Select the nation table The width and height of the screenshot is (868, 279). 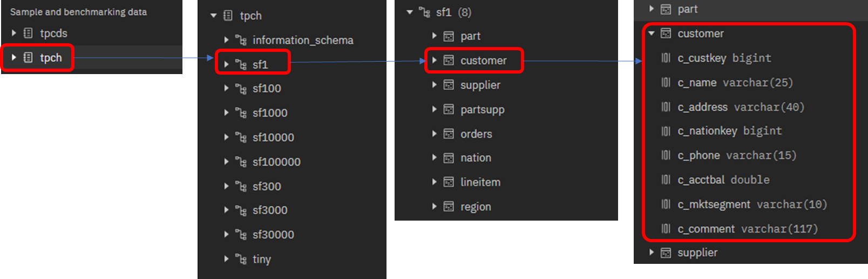click(x=475, y=158)
